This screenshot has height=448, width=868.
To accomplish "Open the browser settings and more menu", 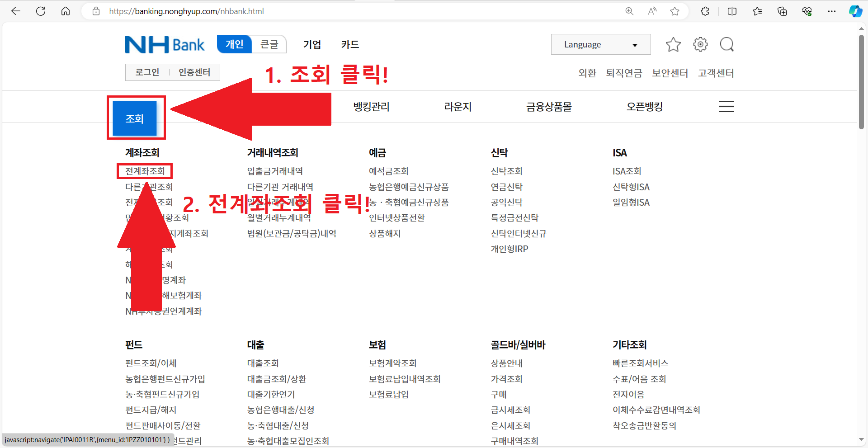I will 832,11.
